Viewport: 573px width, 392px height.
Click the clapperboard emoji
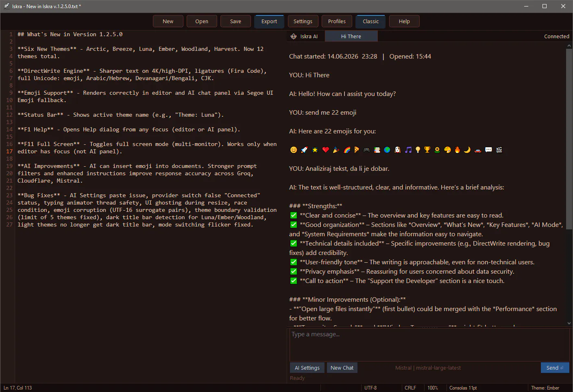[x=499, y=150]
